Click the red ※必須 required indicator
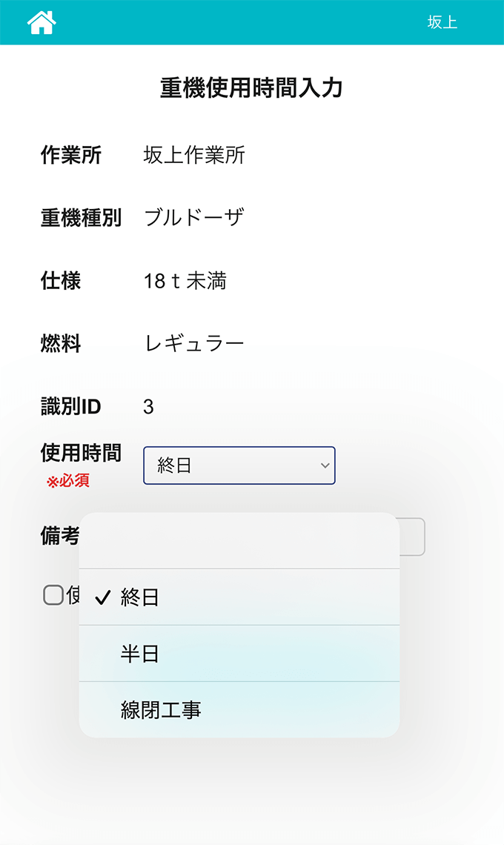Viewport: 504px width, 845px height. (x=69, y=481)
